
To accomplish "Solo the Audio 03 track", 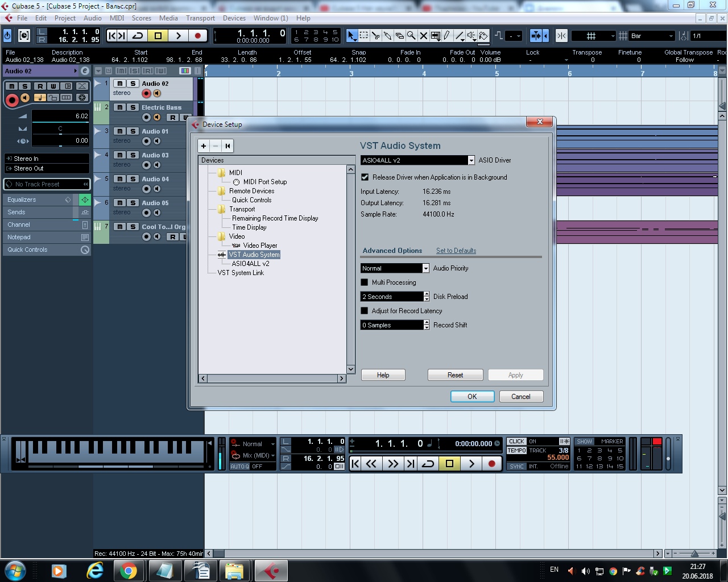I will [133, 155].
